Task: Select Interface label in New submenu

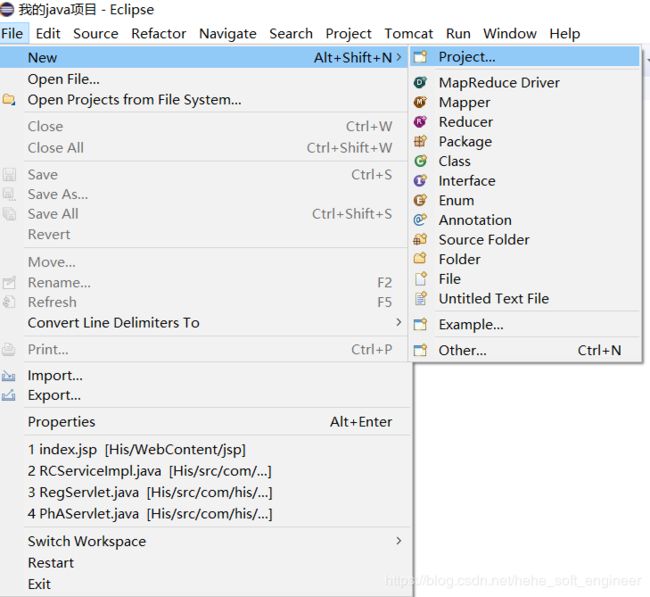Action: [467, 180]
